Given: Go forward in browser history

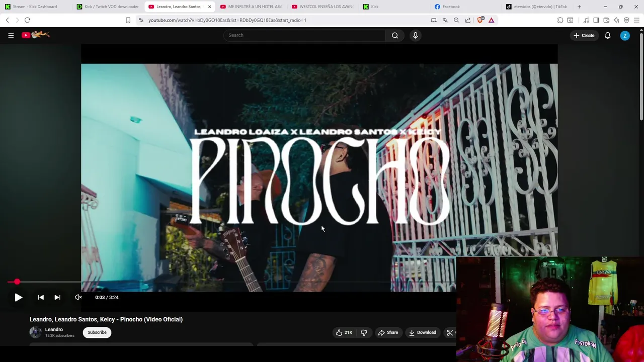Looking at the screenshot, I should (17, 20).
